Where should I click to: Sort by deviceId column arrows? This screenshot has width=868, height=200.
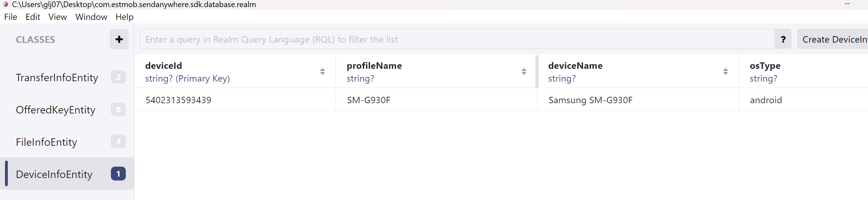[322, 72]
